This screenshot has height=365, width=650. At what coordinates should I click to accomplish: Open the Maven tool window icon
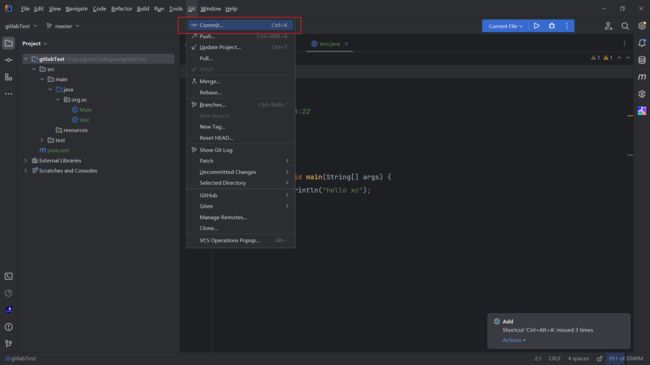[x=642, y=77]
